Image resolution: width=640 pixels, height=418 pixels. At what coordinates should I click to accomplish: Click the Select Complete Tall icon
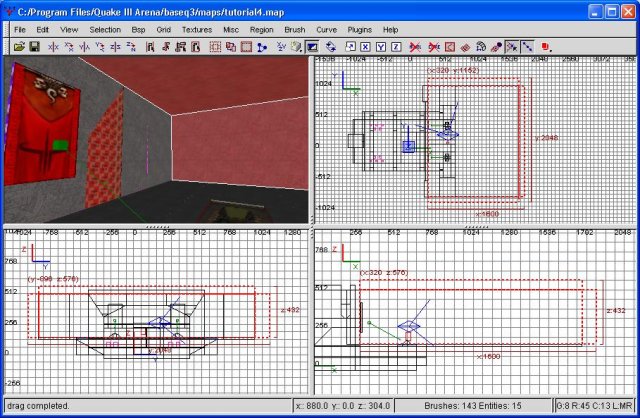coord(150,47)
